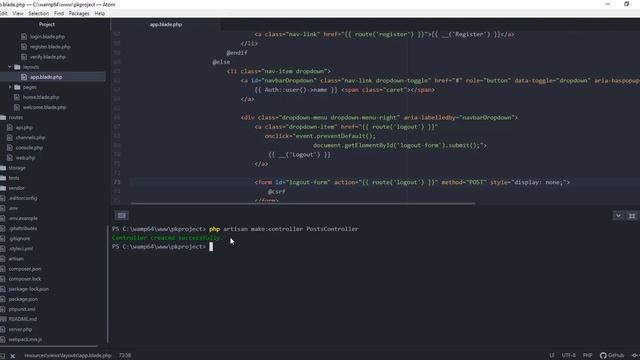Open welcome.blade.php in the project tree
Screen dimensions: 640x360
(x=44, y=107)
